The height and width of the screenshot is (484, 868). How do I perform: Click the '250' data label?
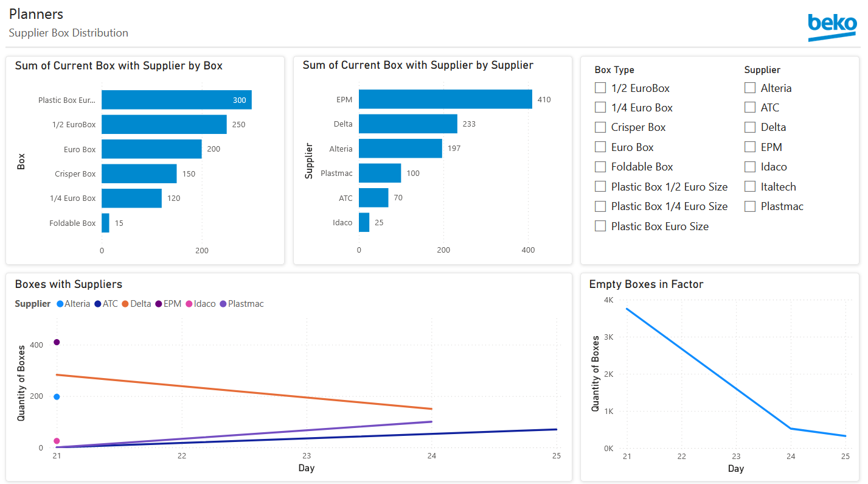tap(238, 124)
